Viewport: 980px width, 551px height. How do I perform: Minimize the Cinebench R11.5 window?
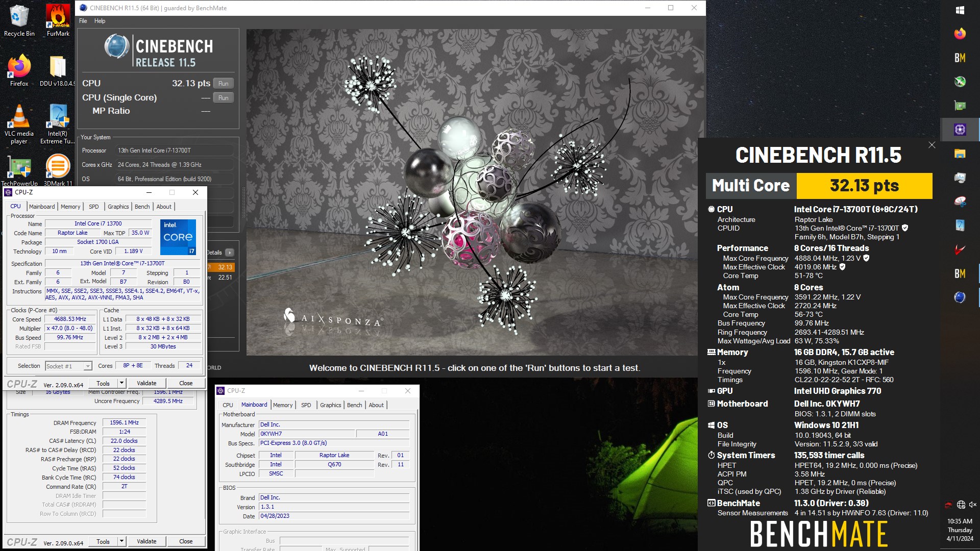point(647,8)
